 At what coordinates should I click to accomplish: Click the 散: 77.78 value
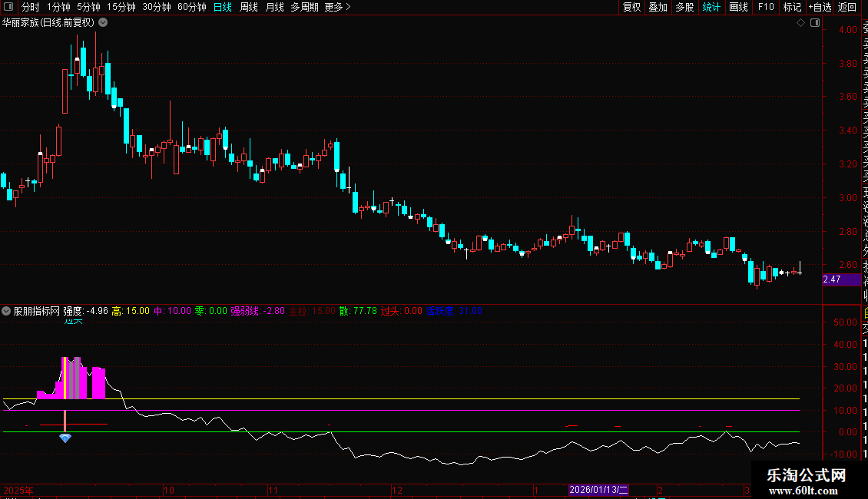(x=358, y=311)
